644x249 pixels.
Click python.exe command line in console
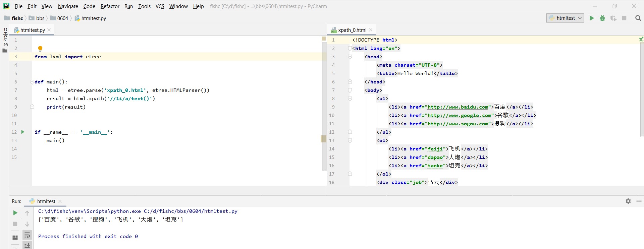tap(138, 211)
